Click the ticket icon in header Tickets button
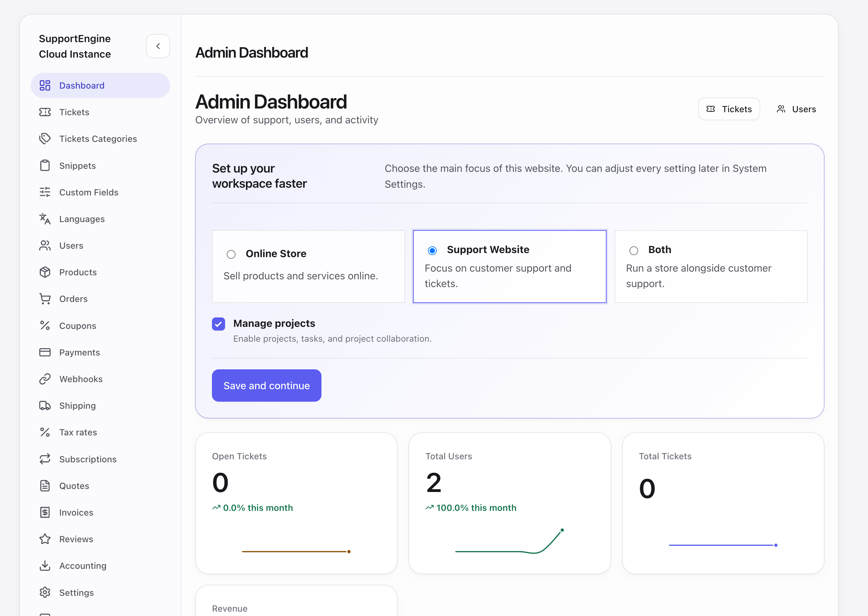 (711, 109)
